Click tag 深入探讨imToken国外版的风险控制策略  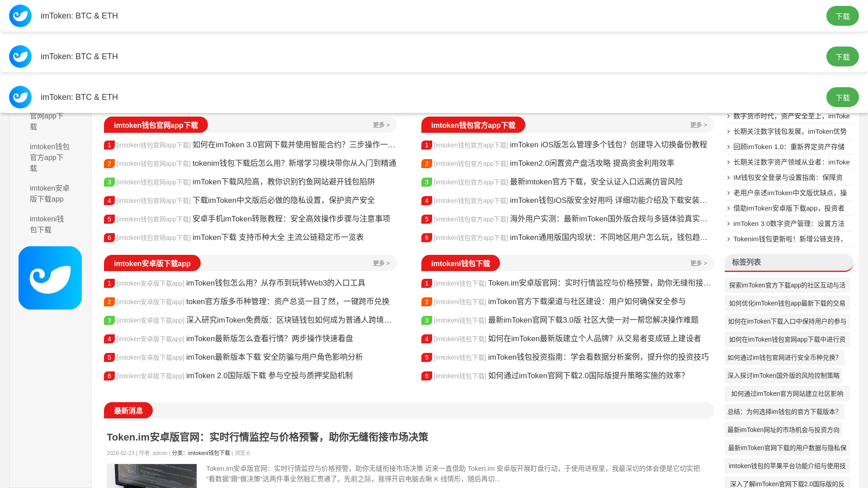783,375
